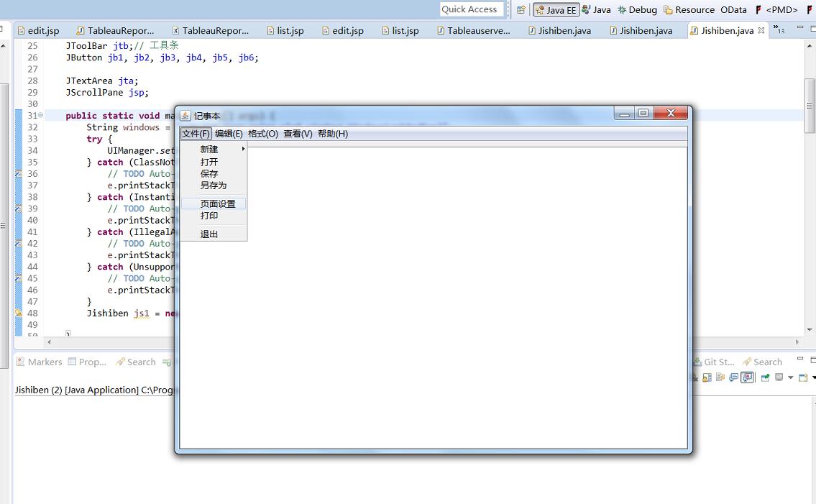Open the Git Staging view
The image size is (816, 504).
pyautogui.click(x=717, y=362)
